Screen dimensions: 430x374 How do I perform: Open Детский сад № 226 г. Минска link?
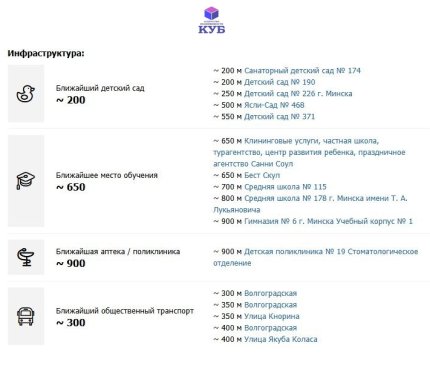(298, 94)
